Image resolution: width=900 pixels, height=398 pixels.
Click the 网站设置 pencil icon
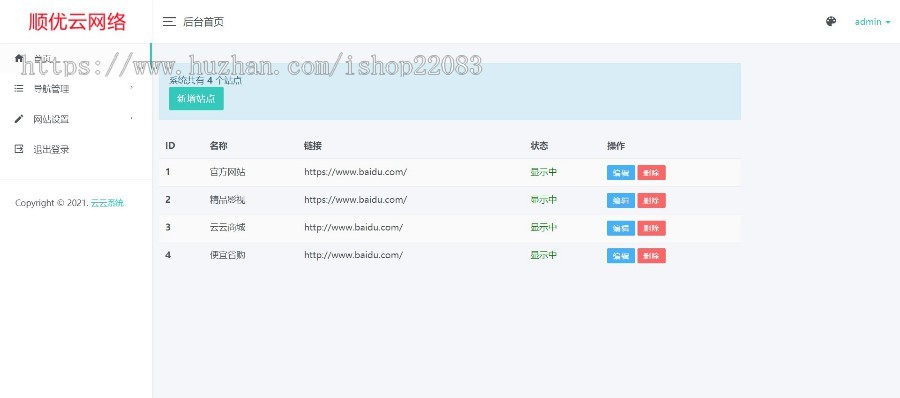point(19,119)
